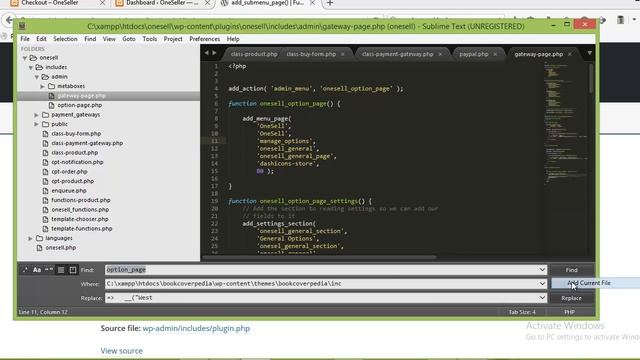Viewport: 640px width, 360px height.
Task: Open onesell.php in sidebar
Action: (x=60, y=248)
